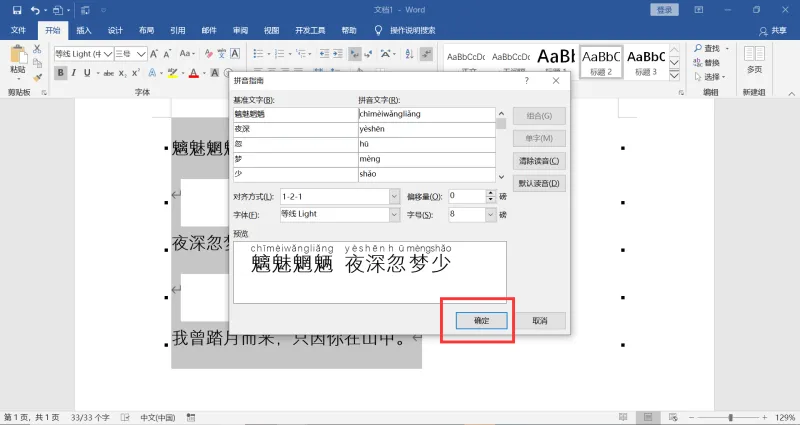Switch to the 开发工具 ribbon tab
The width and height of the screenshot is (800, 425).
310,31
